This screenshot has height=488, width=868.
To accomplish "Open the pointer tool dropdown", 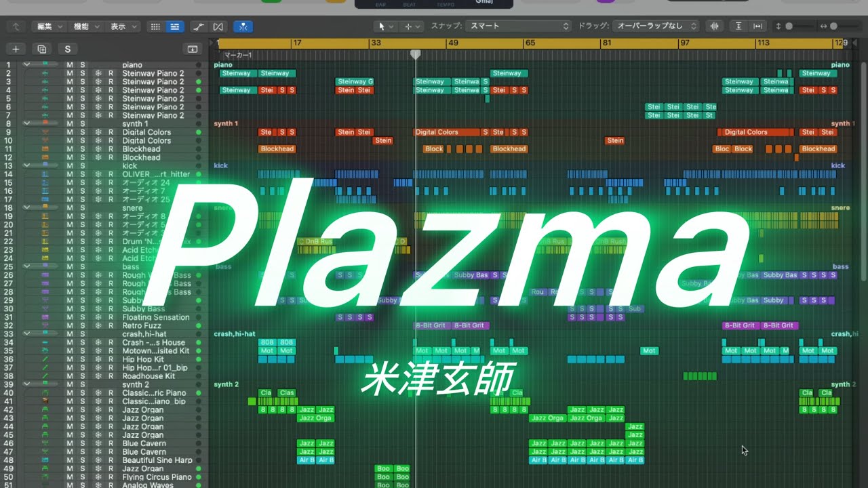I will (385, 26).
